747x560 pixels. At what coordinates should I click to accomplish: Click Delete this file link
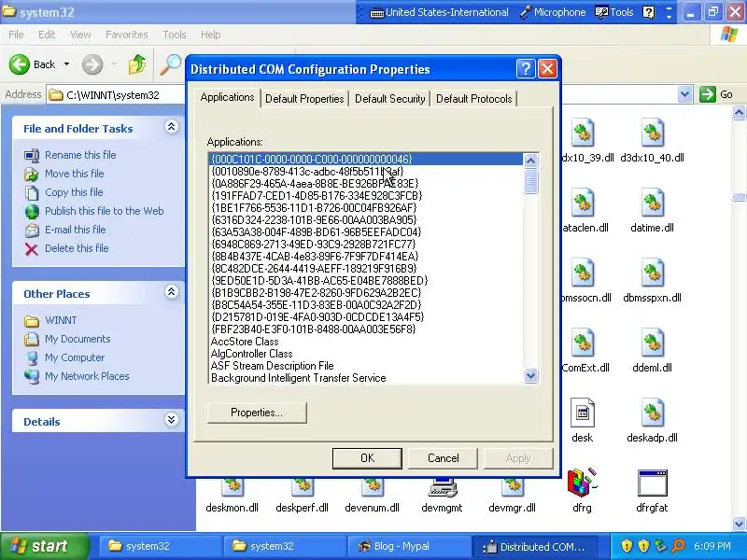(77, 248)
